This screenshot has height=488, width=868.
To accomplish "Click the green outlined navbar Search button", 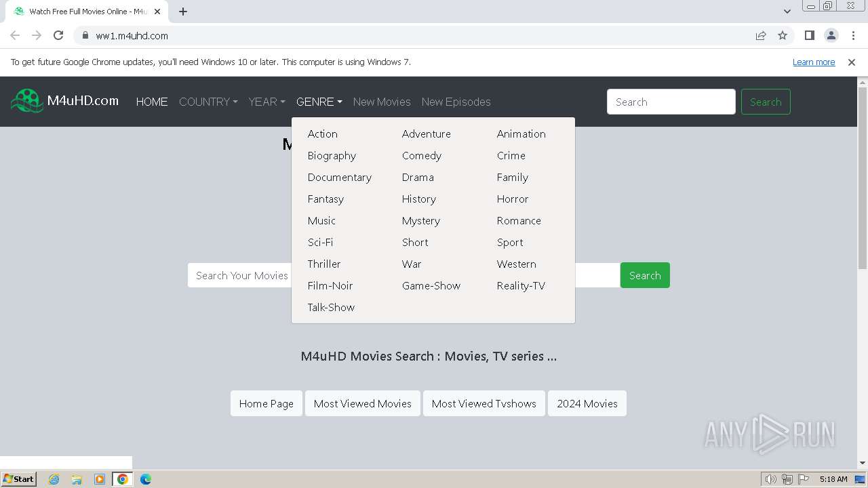I will click(x=766, y=102).
